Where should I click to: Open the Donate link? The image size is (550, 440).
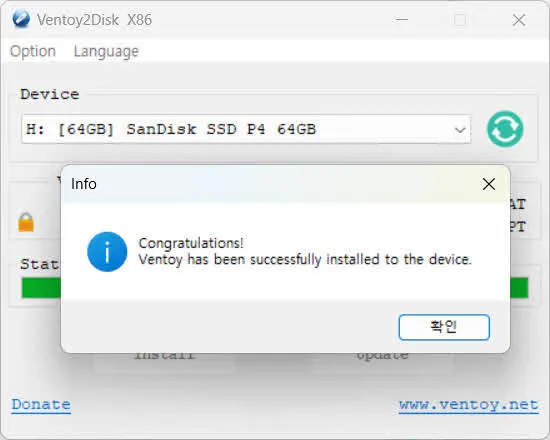(41, 405)
